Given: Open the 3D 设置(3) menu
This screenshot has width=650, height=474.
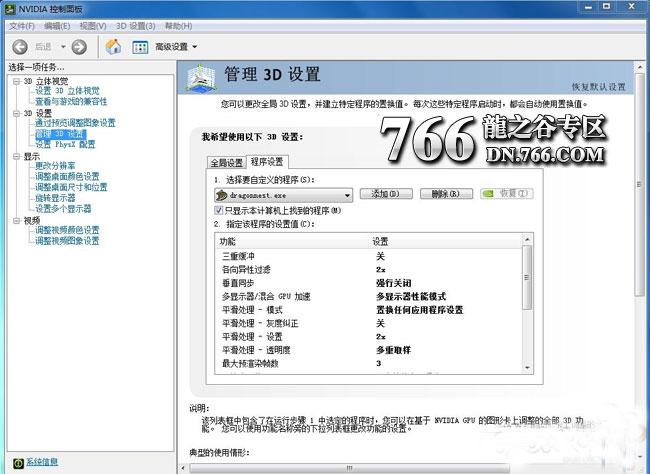Looking at the screenshot, I should click(136, 26).
